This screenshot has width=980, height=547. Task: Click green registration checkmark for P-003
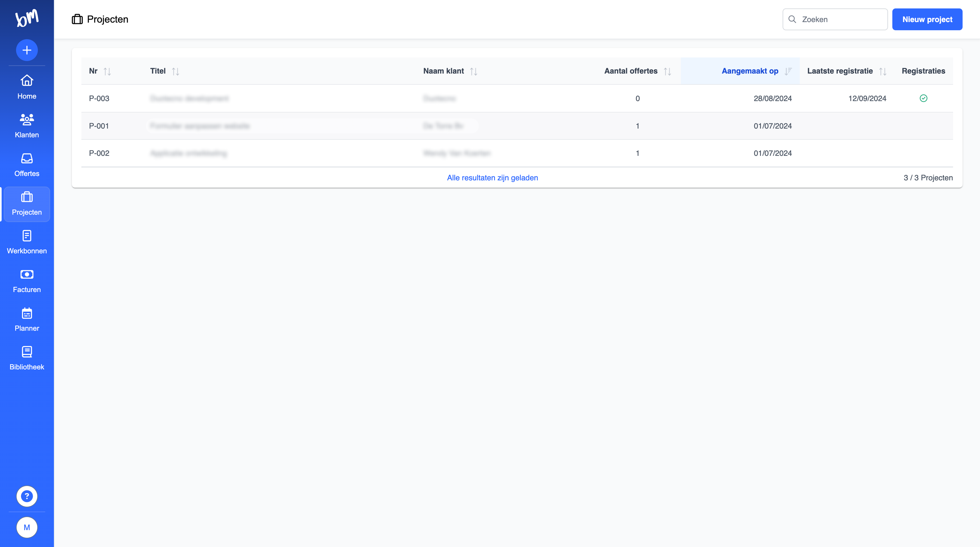pos(923,98)
